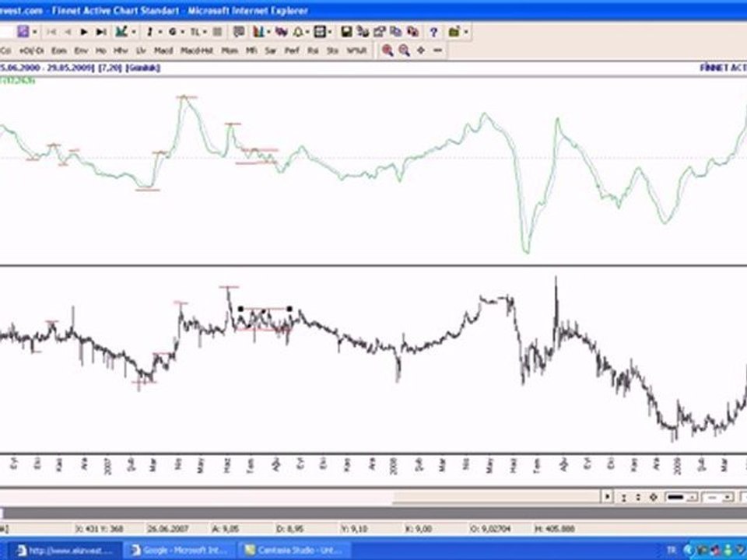This screenshot has width=747, height=560.
Task: Click the properties window icon
Action: pos(380,32)
